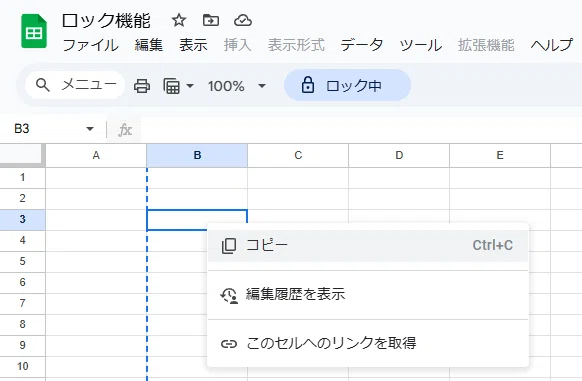Screen dimensions: 582x381
Task: Select row 3 header
Action: (23, 219)
